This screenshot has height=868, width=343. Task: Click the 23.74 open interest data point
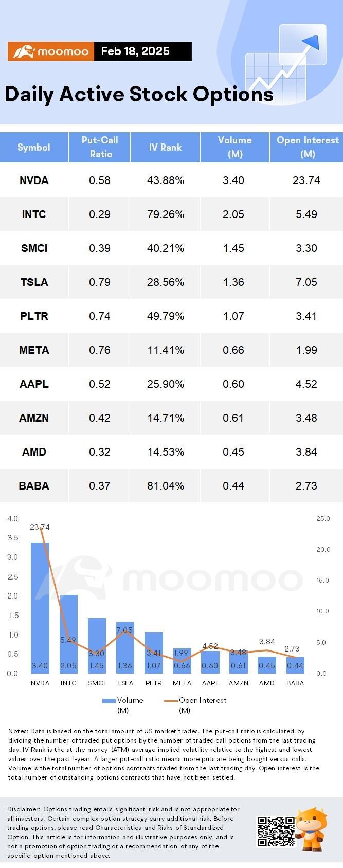(x=40, y=528)
